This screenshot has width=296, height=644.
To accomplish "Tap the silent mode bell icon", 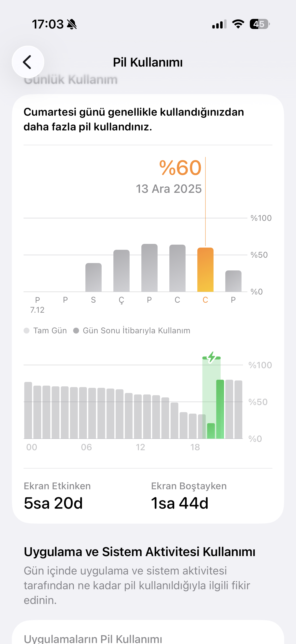I will pos(72,25).
